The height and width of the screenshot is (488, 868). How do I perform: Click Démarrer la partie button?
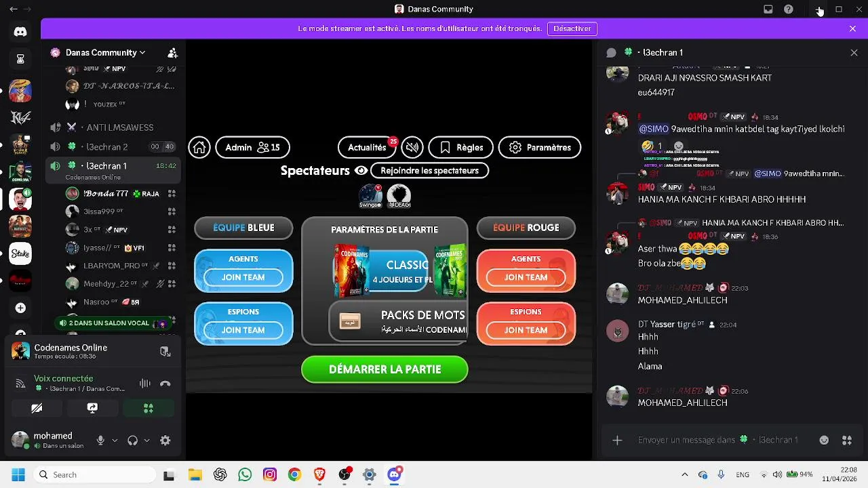[384, 369]
